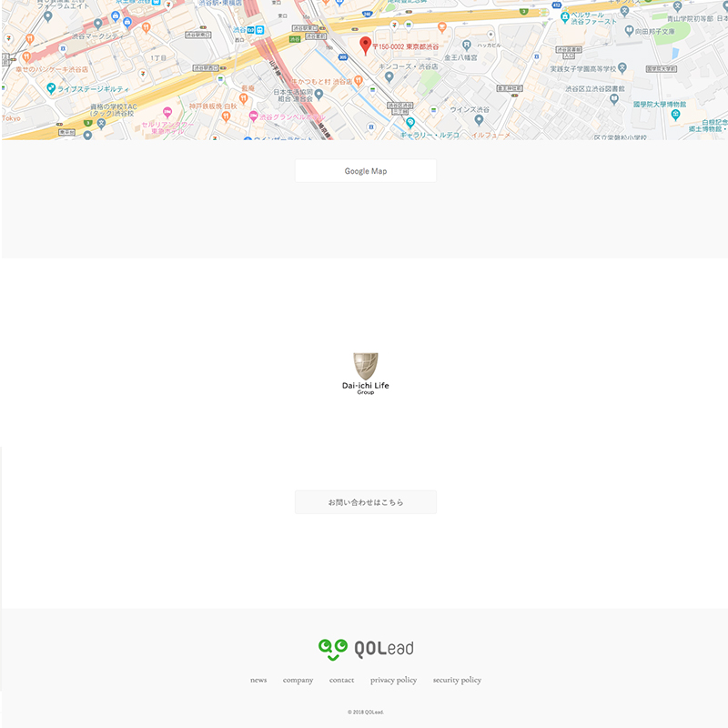Open the security policy footer link

458,680
